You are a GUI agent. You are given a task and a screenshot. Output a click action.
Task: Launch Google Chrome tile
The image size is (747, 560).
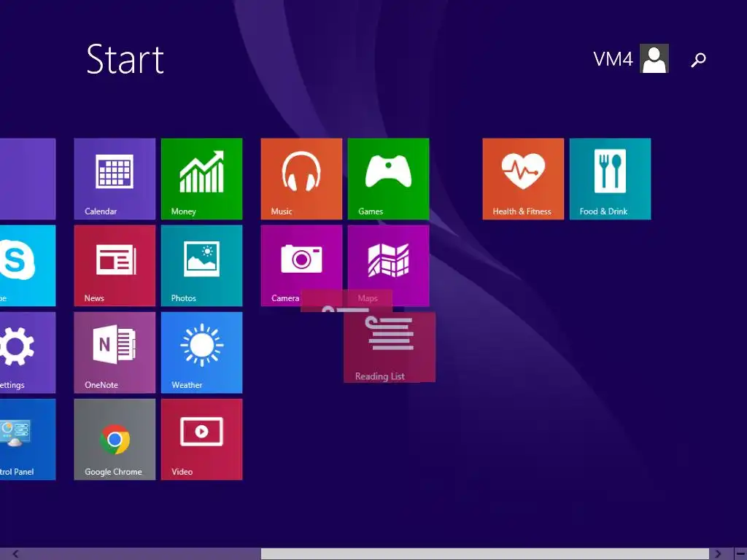tap(115, 440)
